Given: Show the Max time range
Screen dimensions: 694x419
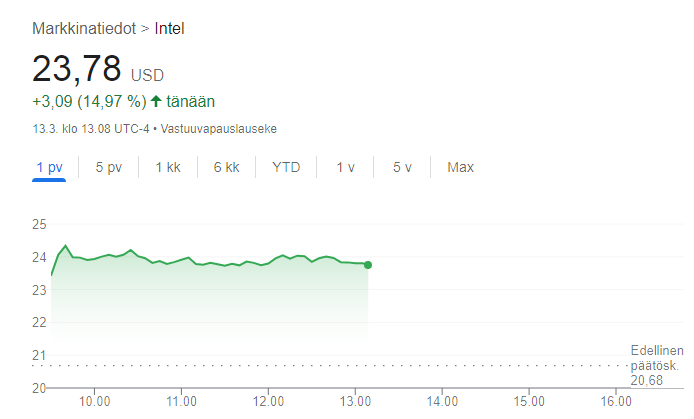Looking at the screenshot, I should (460, 168).
